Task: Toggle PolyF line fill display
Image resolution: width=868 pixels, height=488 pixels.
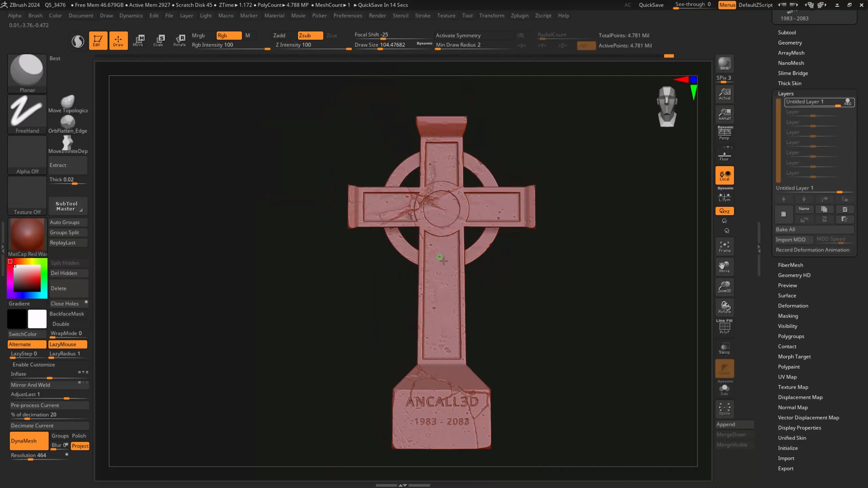Action: tap(725, 327)
